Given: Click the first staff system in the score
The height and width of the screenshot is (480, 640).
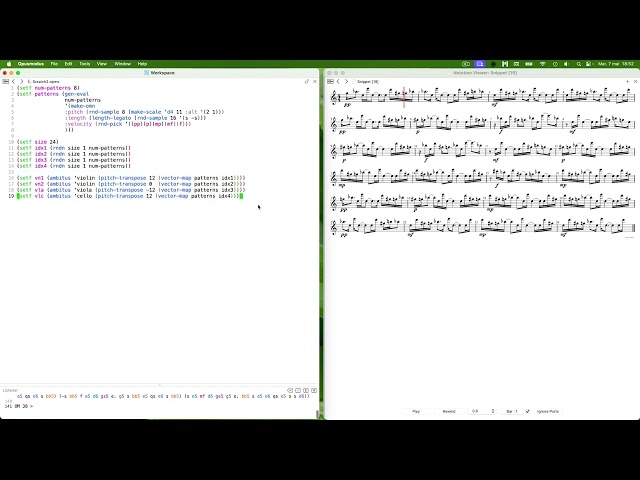Looking at the screenshot, I should tap(482, 97).
